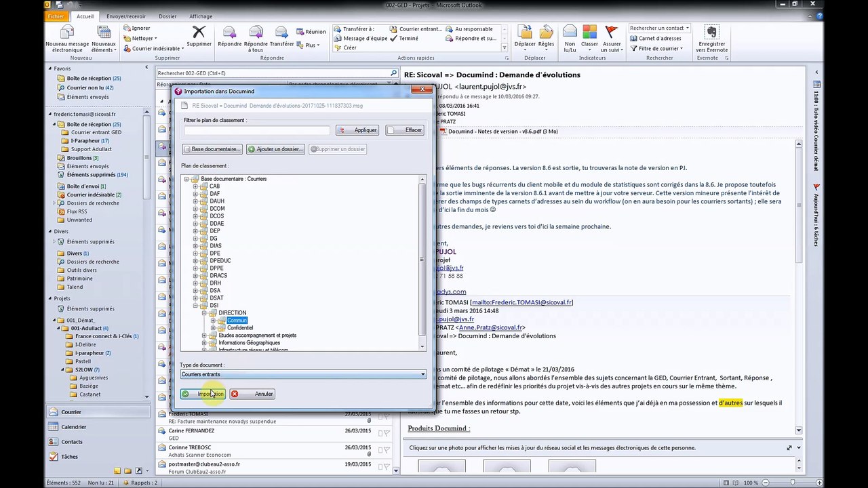Click the Ajouter un dossier... button

275,149
